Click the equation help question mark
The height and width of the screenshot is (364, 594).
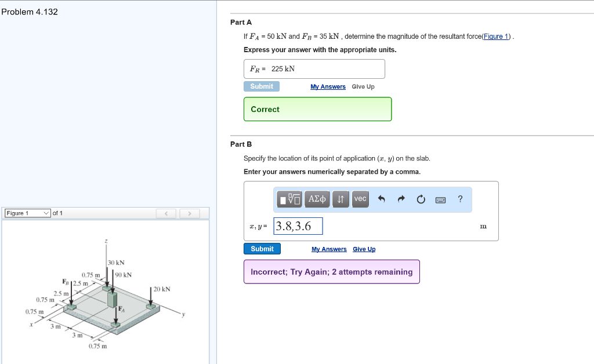[x=460, y=199]
